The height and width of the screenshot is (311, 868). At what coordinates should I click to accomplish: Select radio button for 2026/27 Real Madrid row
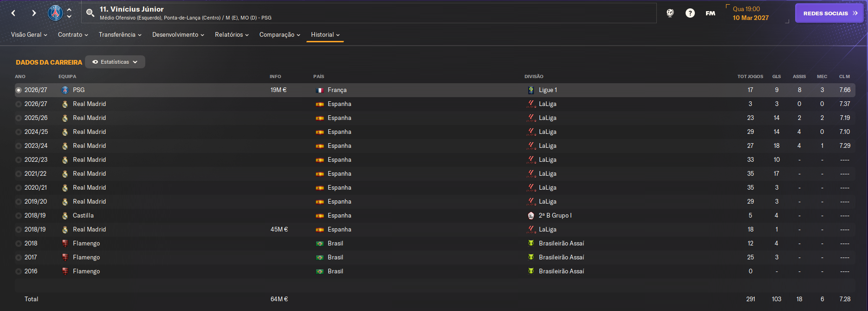tap(19, 104)
